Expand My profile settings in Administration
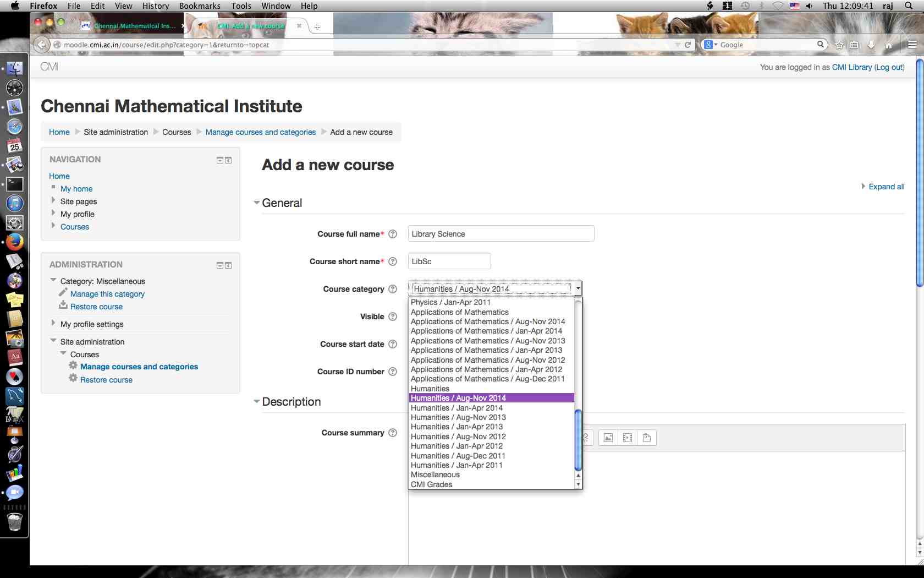 pos(53,323)
